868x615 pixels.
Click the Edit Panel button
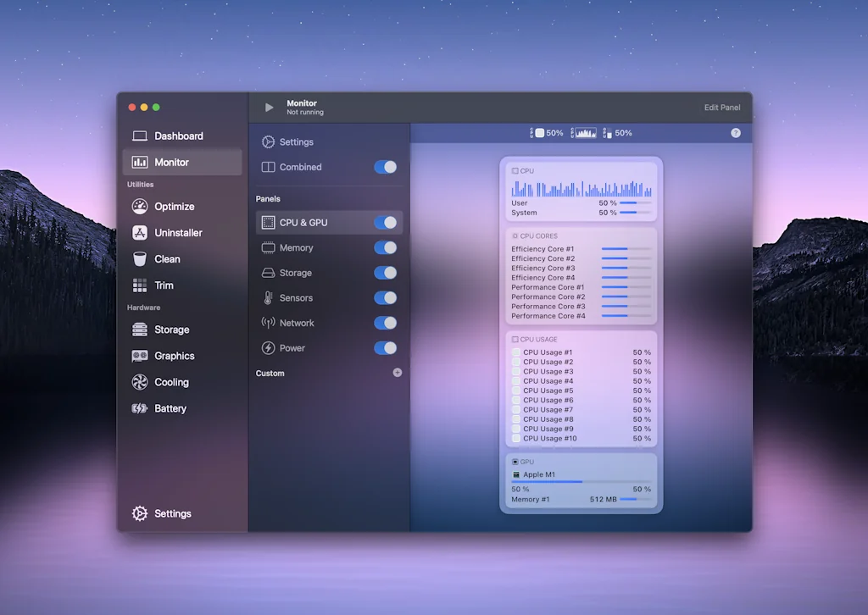pos(721,108)
